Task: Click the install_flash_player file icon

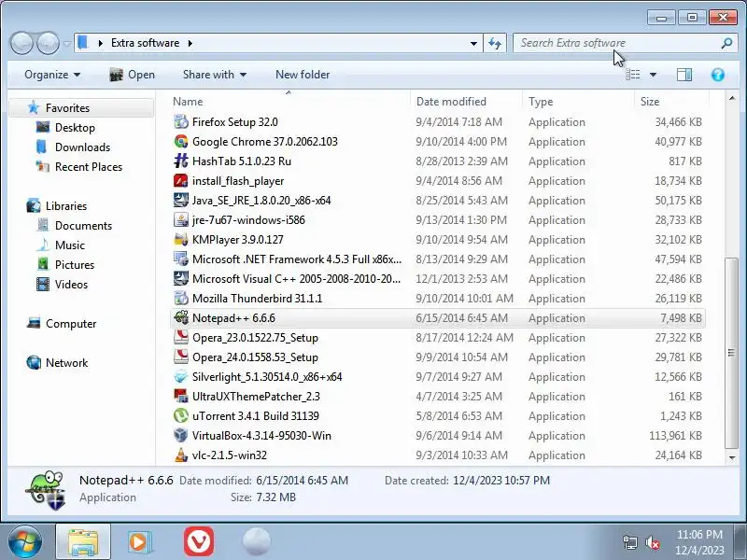Action: click(181, 181)
